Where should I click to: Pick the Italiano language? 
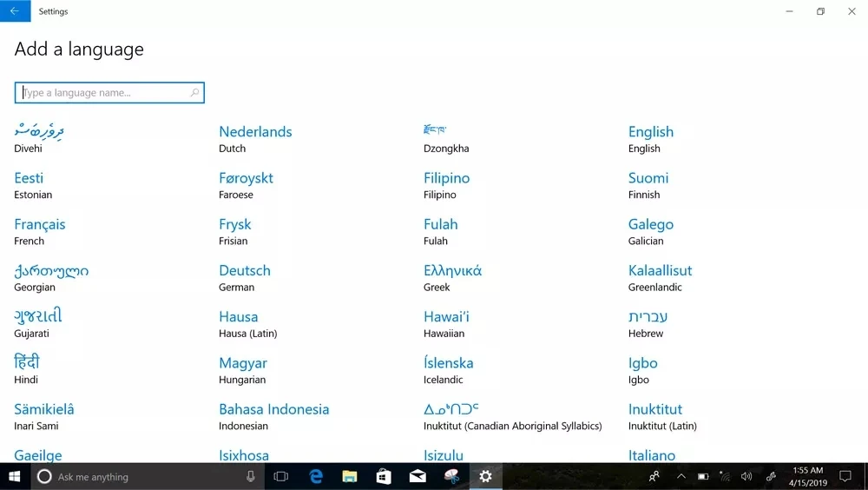tap(652, 455)
